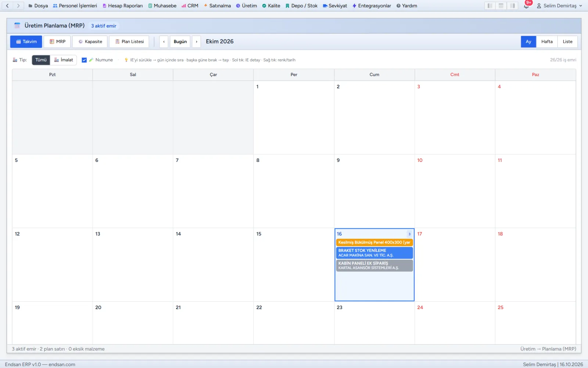Open the notifications bell icon
Viewport: 588px width, 368px height.
526,6
